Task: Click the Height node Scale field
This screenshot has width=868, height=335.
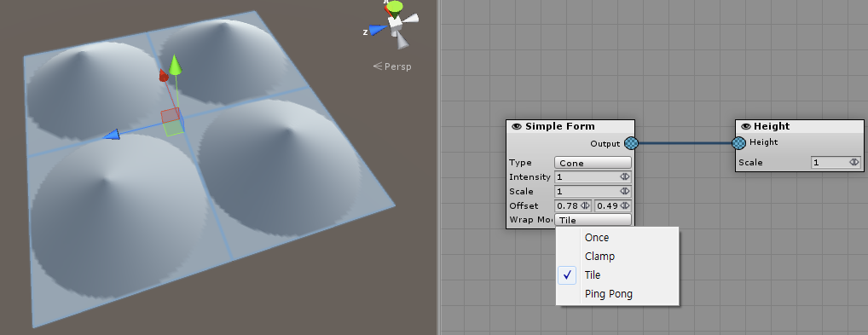Action: 836,163
